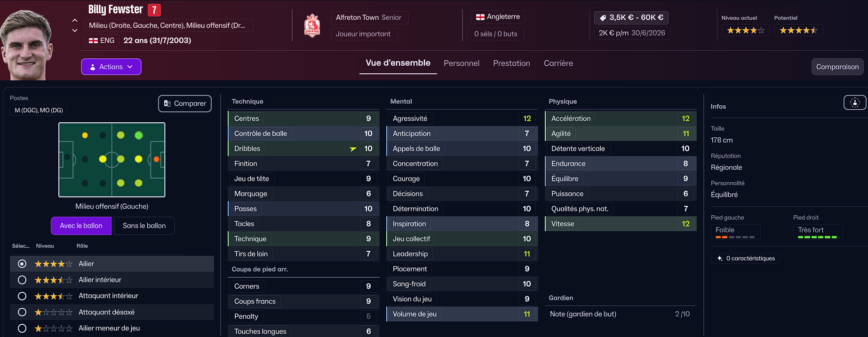This screenshot has height=337, width=868.
Task: Show the Sans le ballon view
Action: click(x=144, y=226)
